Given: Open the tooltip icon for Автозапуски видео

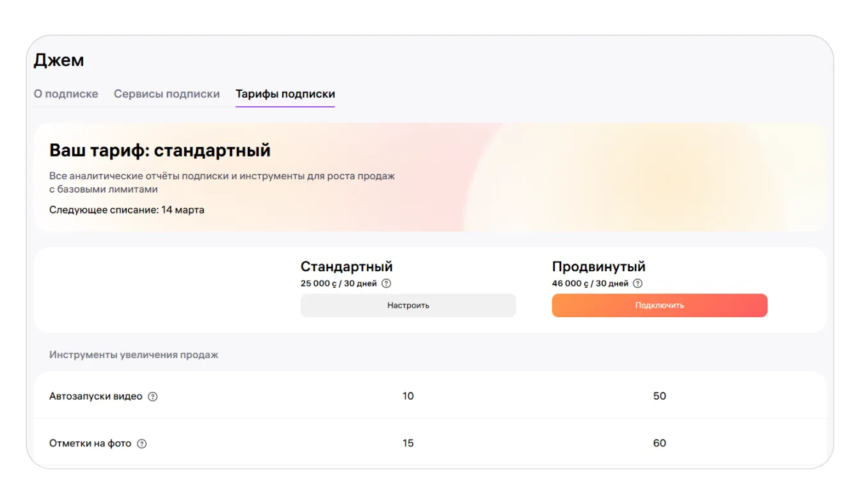Looking at the screenshot, I should click(153, 397).
